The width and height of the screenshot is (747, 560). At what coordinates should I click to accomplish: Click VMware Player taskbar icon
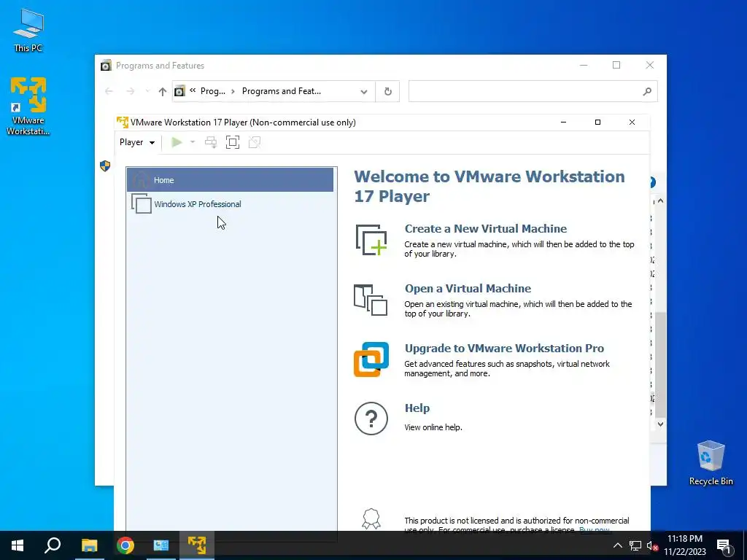(197, 545)
